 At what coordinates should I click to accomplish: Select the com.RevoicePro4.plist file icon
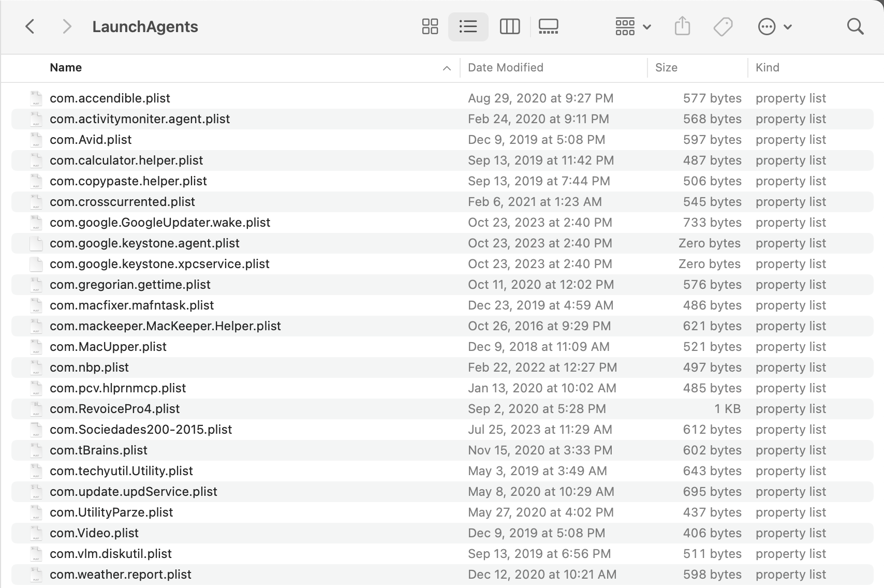(36, 409)
